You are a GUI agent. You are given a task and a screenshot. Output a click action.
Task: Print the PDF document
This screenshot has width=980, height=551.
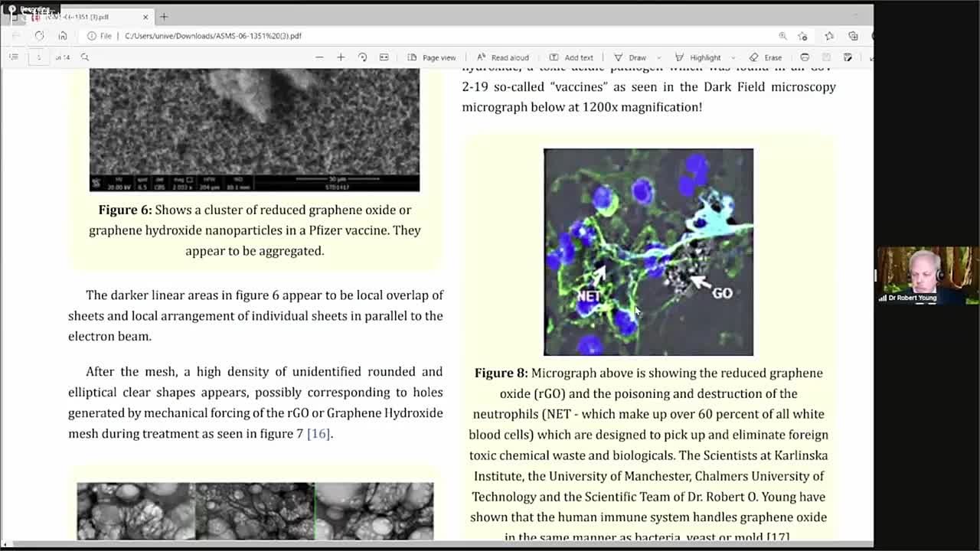coord(805,57)
